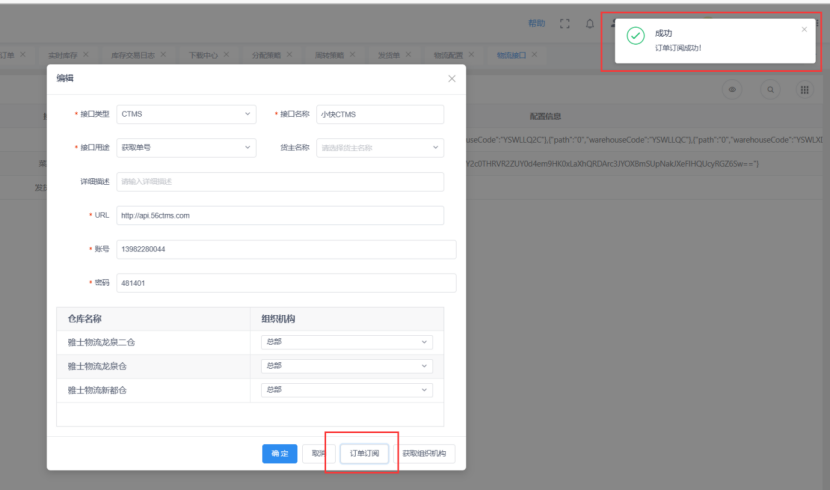830x490 pixels.
Task: Focus the 详细描述 input field
Action: [x=280, y=182]
